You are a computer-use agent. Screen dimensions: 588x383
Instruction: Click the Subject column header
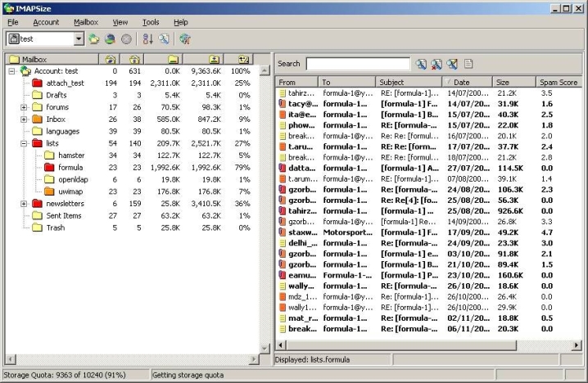point(409,82)
